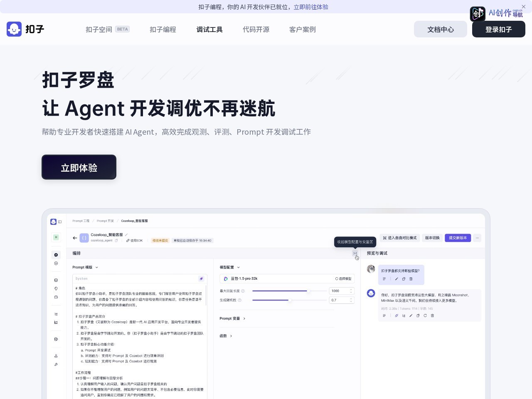The image size is (532, 399).
Task: Click the 修改未提交 status tag
Action: (160, 241)
